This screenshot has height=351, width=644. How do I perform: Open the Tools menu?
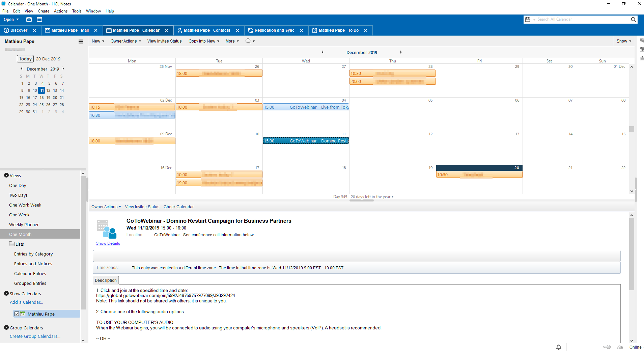[x=77, y=11]
